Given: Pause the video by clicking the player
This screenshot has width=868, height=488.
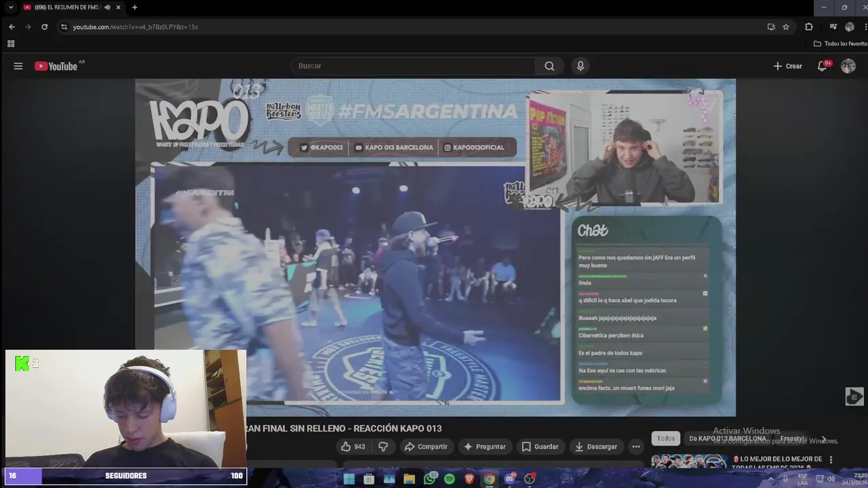Looking at the screenshot, I should click(x=435, y=247).
